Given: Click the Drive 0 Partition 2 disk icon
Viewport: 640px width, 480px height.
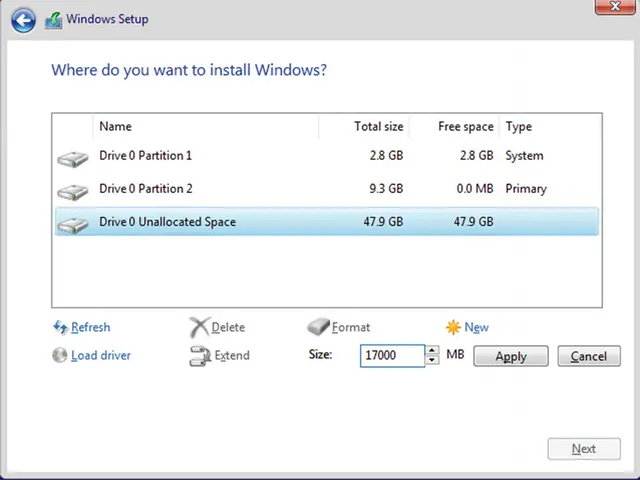Looking at the screenshot, I should (72, 190).
